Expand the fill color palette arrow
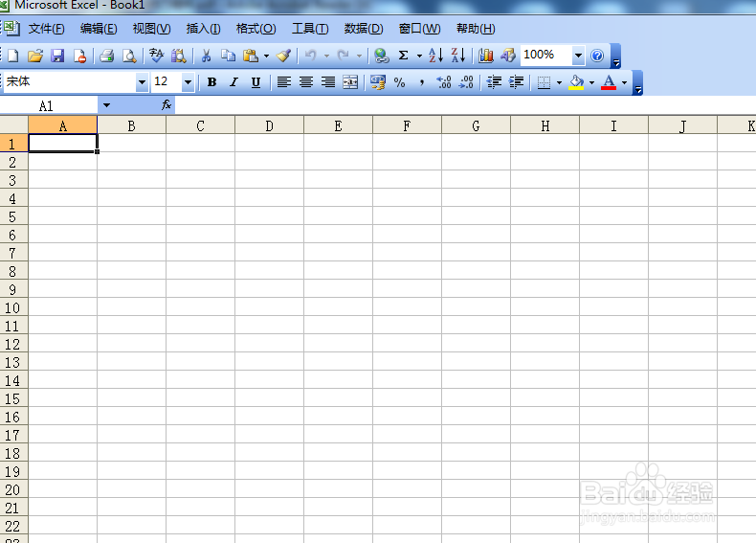The width and height of the screenshot is (756, 543). (591, 82)
